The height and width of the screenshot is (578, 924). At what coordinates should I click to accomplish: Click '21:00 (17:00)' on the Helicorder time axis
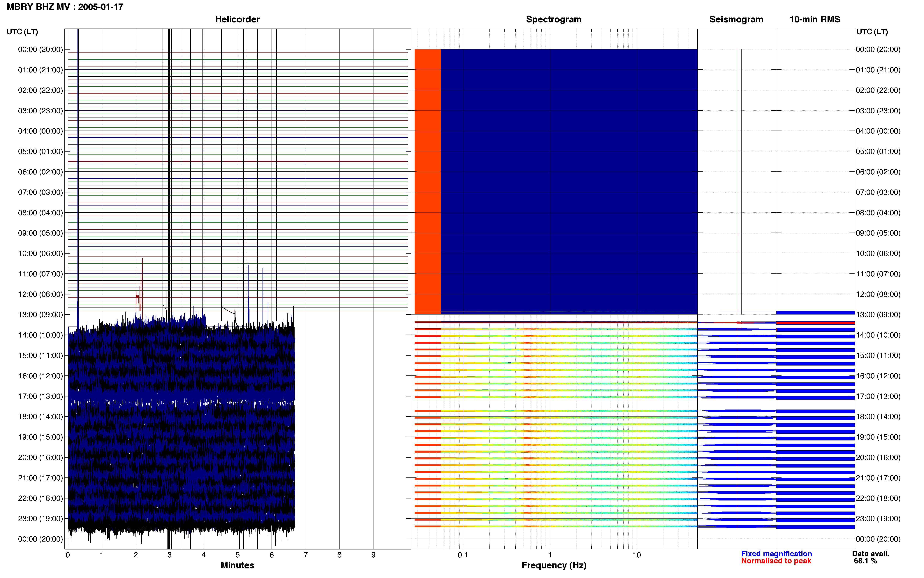pos(41,478)
